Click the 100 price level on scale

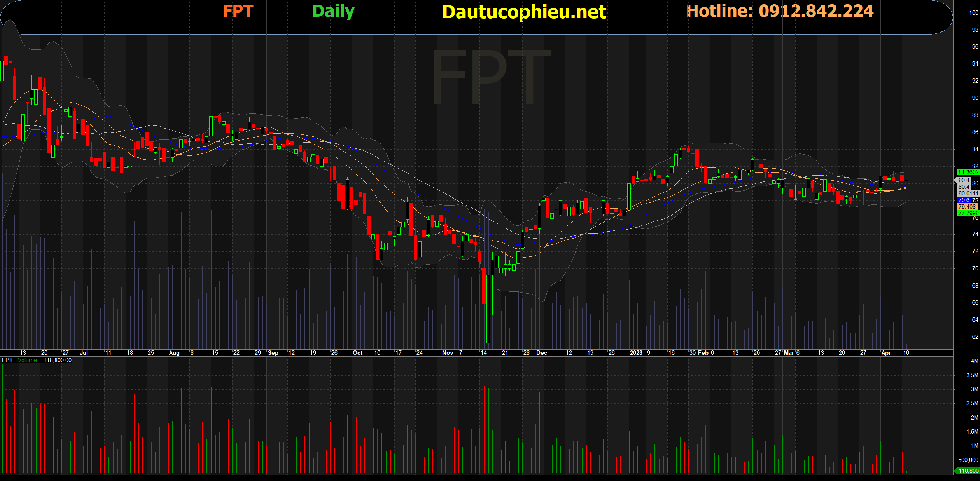[973, 13]
